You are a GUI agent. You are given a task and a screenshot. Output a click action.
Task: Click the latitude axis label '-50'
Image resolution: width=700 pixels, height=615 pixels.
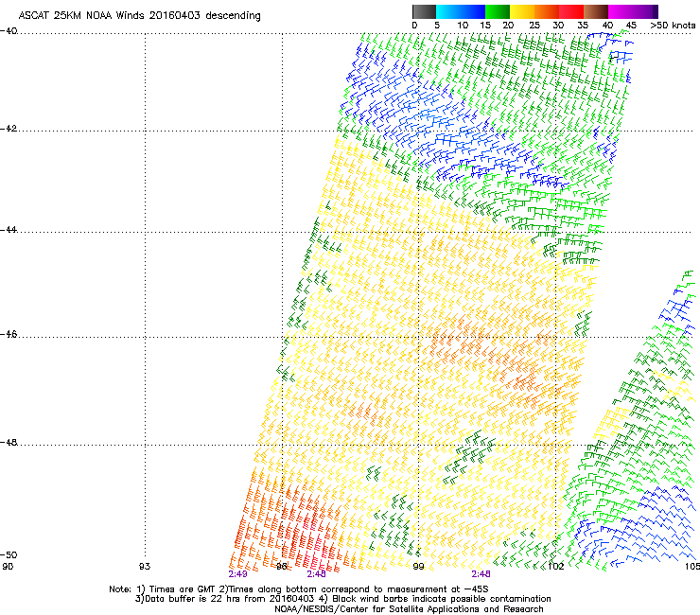click(x=9, y=554)
